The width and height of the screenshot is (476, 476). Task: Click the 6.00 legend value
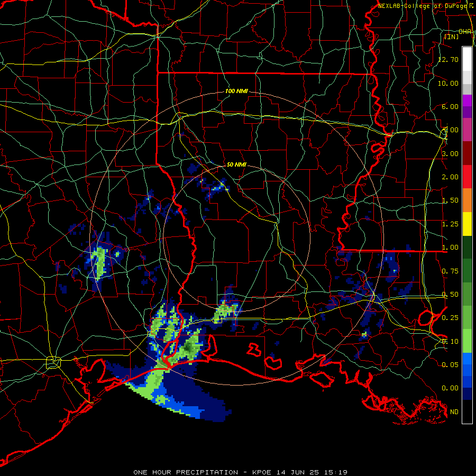(x=450, y=106)
